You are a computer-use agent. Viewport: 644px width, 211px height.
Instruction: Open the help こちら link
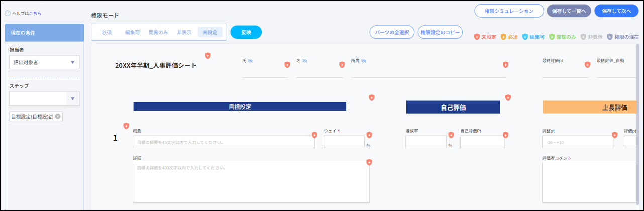point(35,14)
